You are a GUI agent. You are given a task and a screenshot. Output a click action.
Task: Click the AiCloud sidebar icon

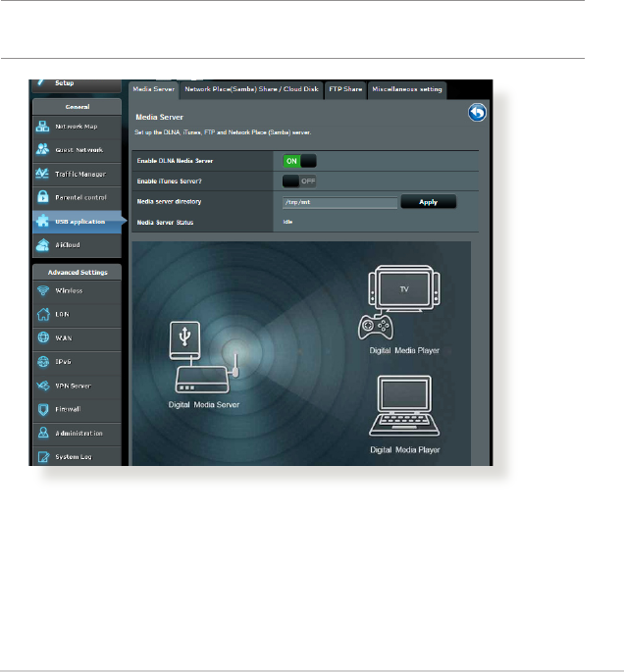(x=43, y=245)
